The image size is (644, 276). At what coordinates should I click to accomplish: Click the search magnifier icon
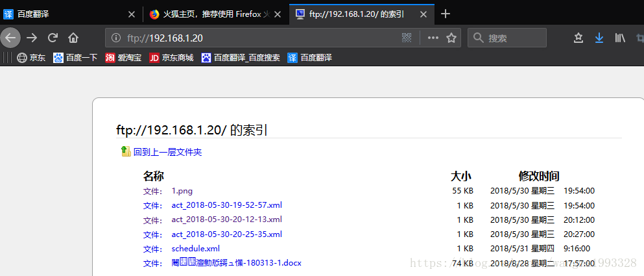click(x=478, y=38)
